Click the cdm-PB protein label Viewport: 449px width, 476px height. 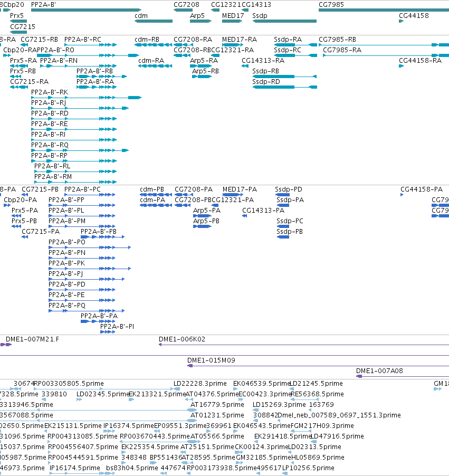[152, 189]
